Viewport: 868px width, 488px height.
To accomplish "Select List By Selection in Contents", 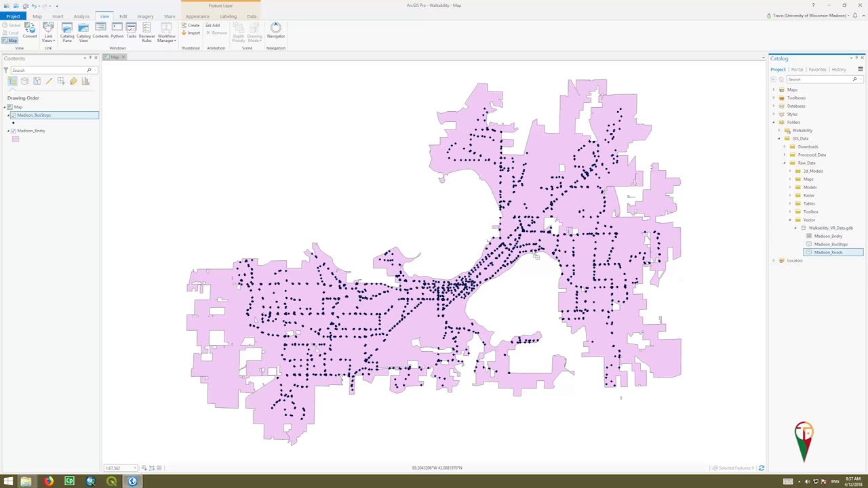I will click(37, 81).
